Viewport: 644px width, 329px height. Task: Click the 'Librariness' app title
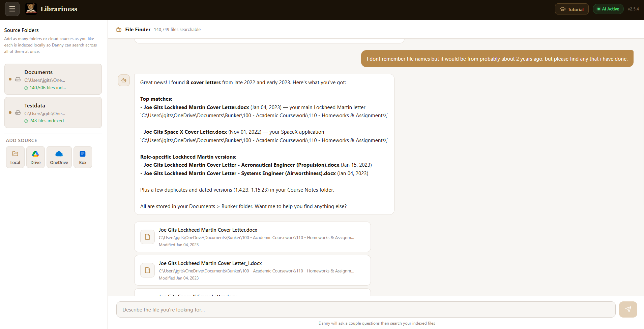click(x=59, y=9)
